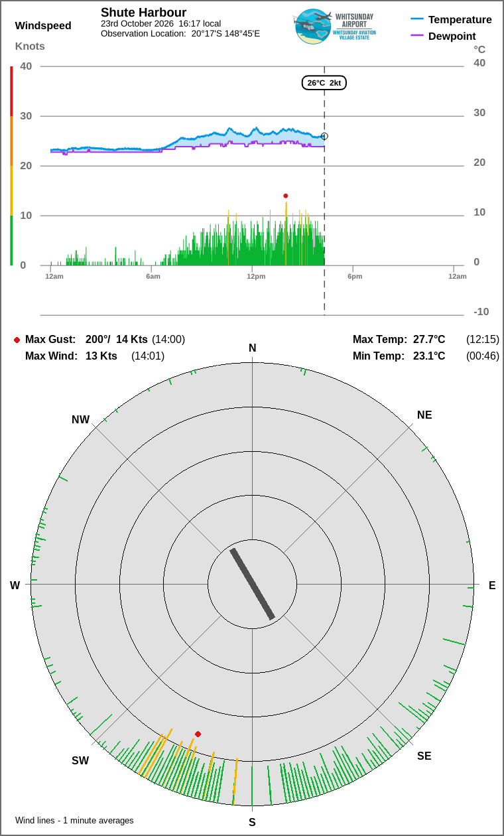Click the Knots unit label
504x836 pixels.
tap(30, 46)
